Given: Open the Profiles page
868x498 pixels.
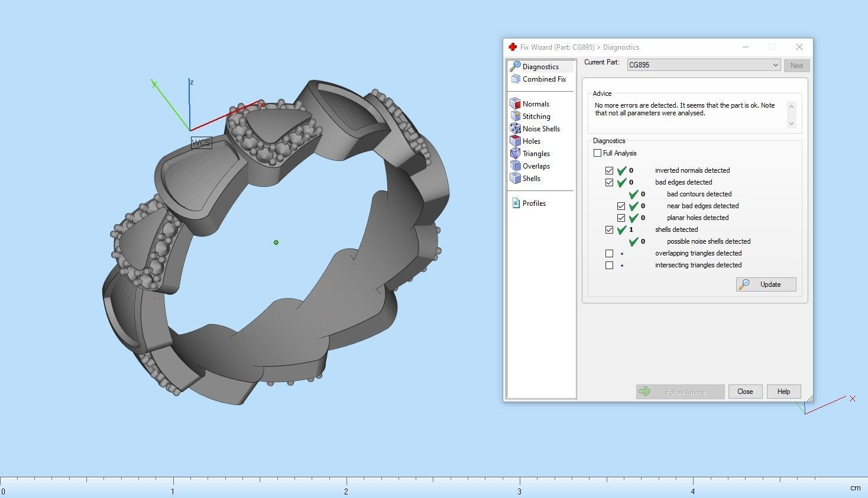Looking at the screenshot, I should tap(534, 203).
